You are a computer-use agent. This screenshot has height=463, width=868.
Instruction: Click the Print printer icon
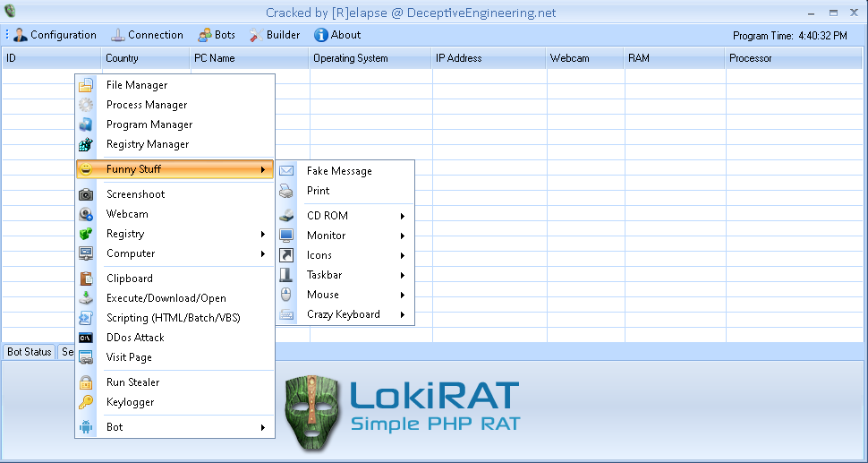coord(286,191)
